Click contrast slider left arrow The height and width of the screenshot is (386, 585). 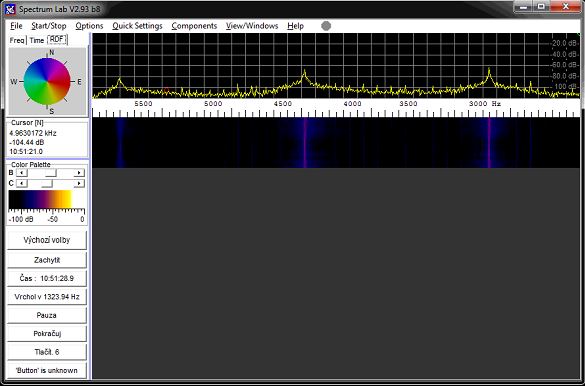(x=22, y=183)
